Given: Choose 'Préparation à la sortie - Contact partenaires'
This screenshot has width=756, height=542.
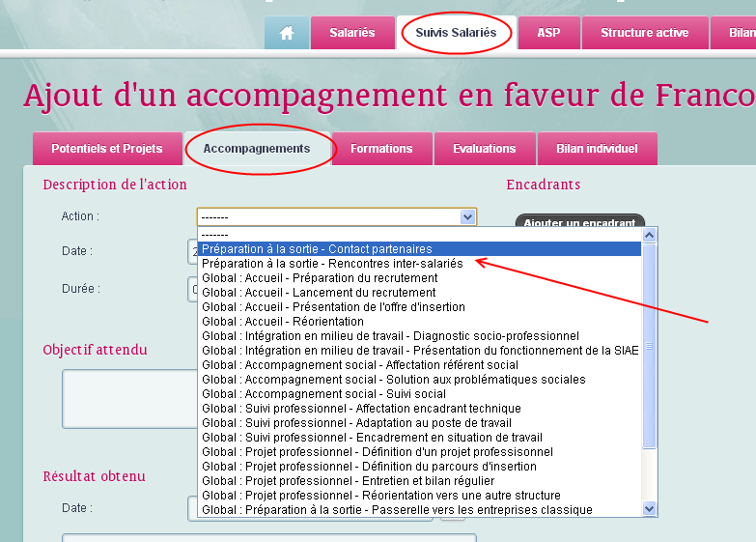Looking at the screenshot, I should (x=317, y=249).
